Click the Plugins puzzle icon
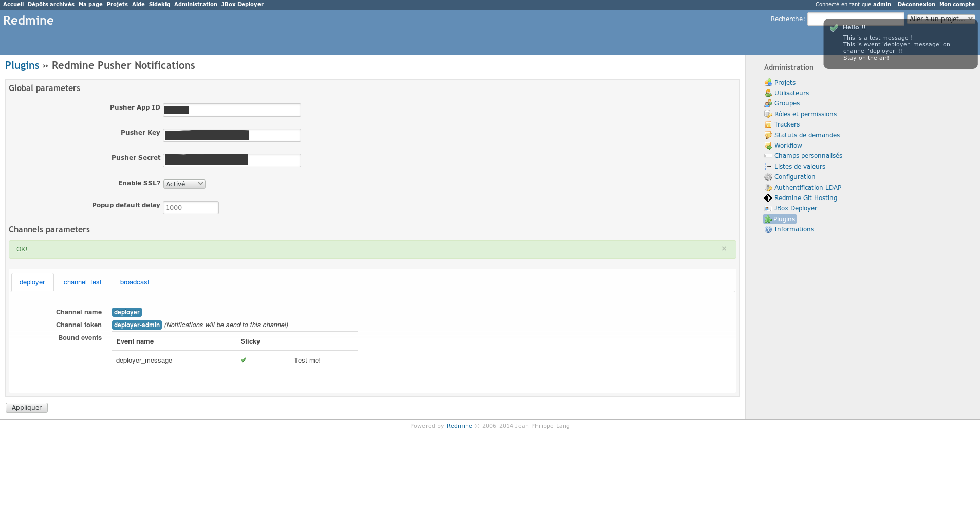Image resolution: width=980 pixels, height=522 pixels. pyautogui.click(x=768, y=219)
